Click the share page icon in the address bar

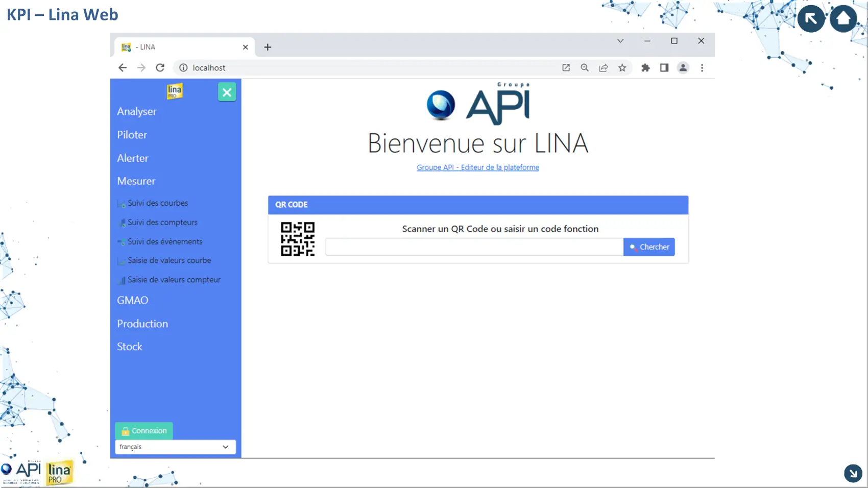604,68
